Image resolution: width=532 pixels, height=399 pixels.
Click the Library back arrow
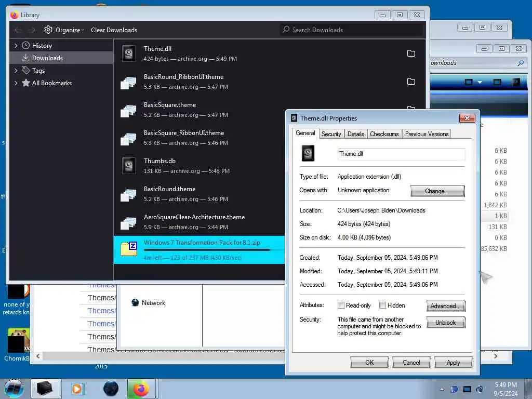[18, 30]
